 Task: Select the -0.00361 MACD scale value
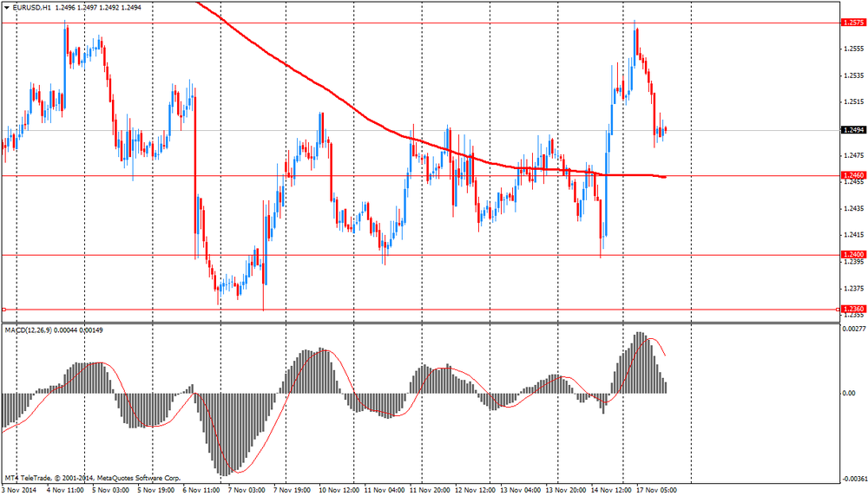point(853,479)
